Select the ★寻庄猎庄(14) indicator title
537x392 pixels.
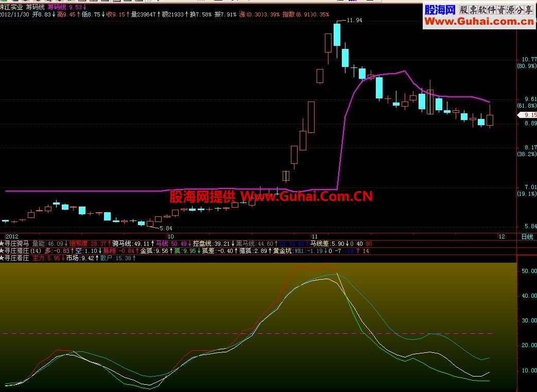[x=21, y=251]
